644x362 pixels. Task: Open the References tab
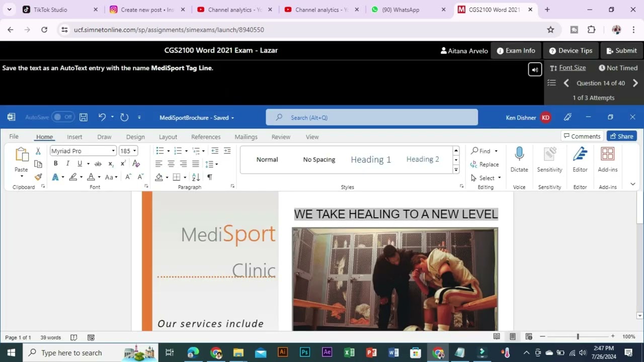tap(206, 137)
